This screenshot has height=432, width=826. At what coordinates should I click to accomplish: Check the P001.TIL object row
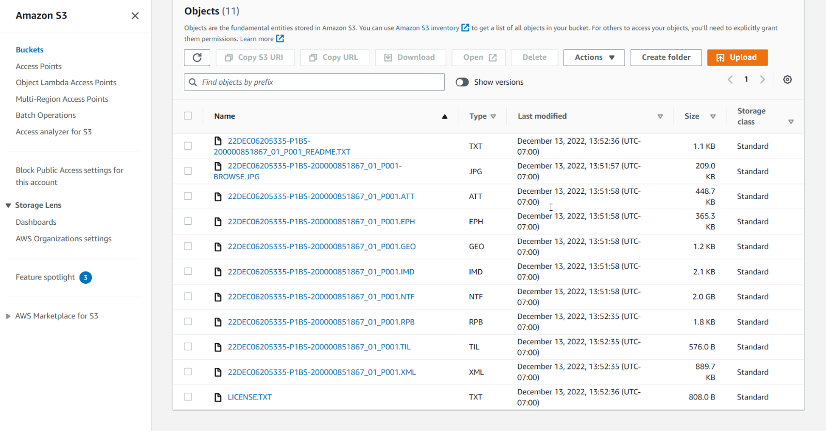click(x=188, y=347)
